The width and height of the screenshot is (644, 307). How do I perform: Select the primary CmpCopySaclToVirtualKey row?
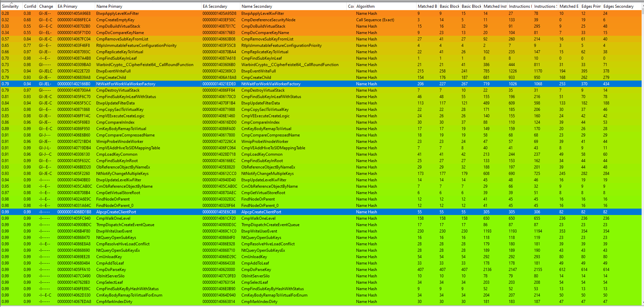120,110
